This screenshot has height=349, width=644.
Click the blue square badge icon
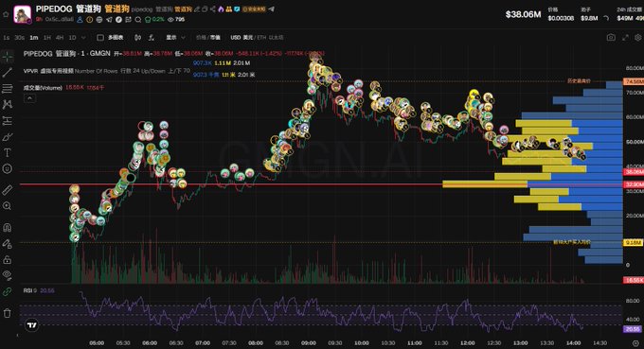237,9
